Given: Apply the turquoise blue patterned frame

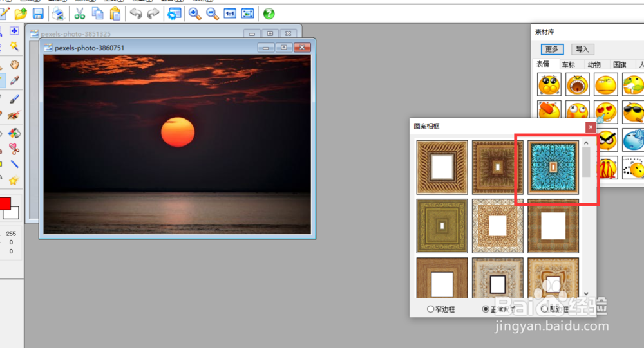Looking at the screenshot, I should (x=553, y=167).
